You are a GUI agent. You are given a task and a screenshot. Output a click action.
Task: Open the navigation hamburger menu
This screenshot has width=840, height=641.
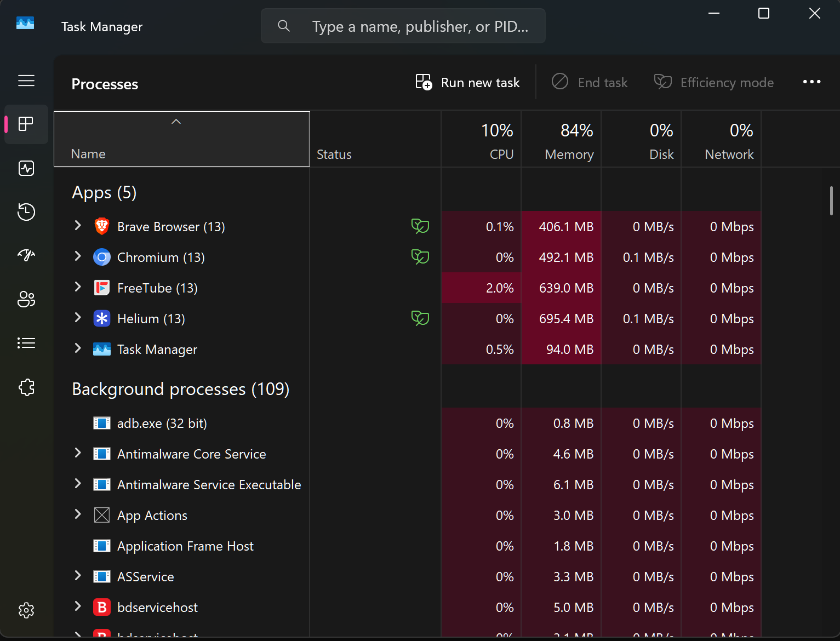26,81
